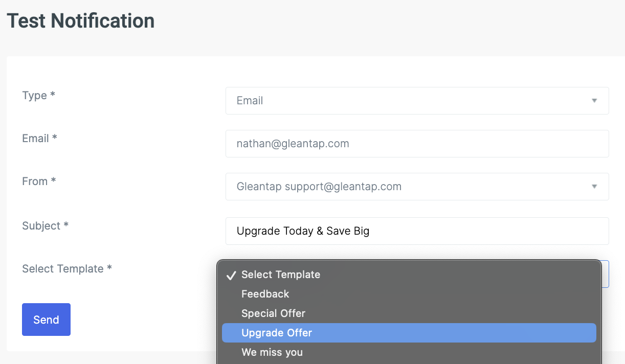Image resolution: width=625 pixels, height=364 pixels.
Task: Click the Email field label
Action: click(39, 139)
